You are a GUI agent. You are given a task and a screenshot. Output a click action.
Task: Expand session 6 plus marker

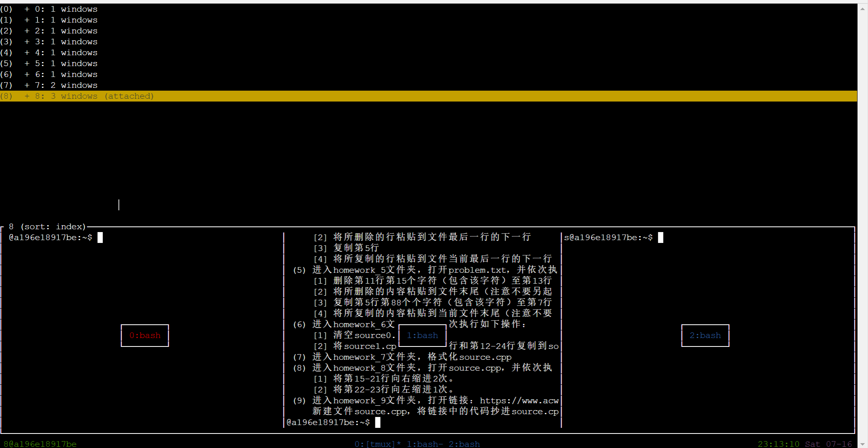pyautogui.click(x=27, y=74)
